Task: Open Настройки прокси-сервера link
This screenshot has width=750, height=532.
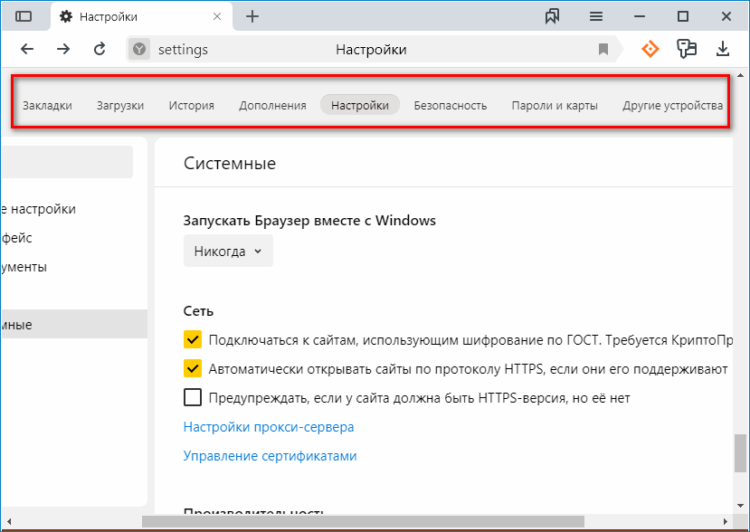Action: 268,427
